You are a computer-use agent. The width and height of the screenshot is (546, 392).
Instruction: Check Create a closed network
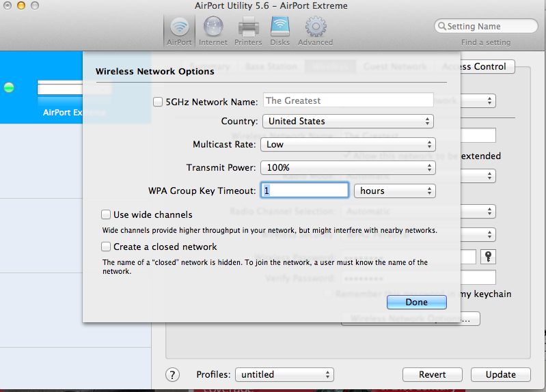point(106,247)
